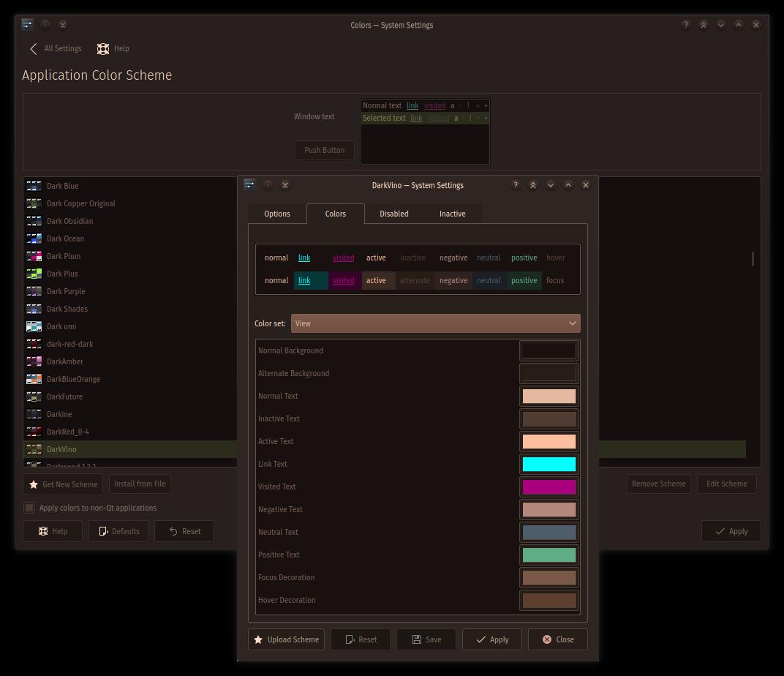Image resolution: width=784 pixels, height=676 pixels.
Task: Click the scheme list scrollbar handle
Action: click(x=753, y=258)
